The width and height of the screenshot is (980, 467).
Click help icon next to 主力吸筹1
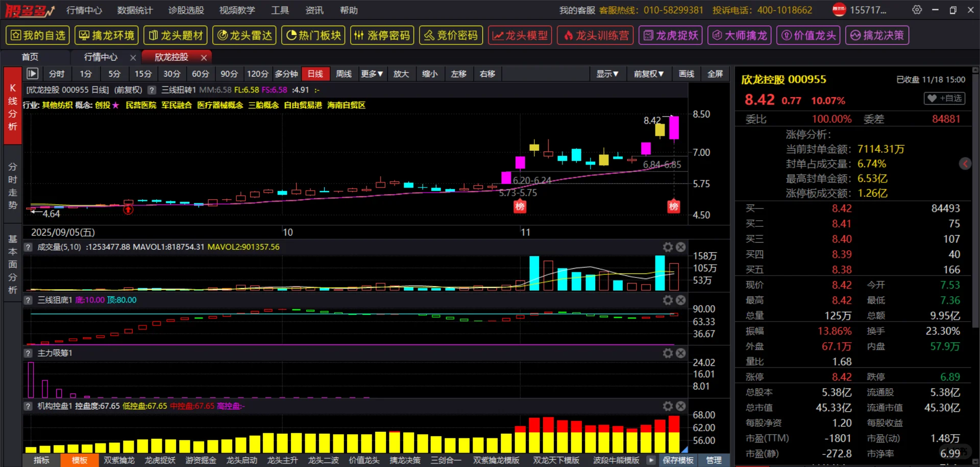click(29, 353)
